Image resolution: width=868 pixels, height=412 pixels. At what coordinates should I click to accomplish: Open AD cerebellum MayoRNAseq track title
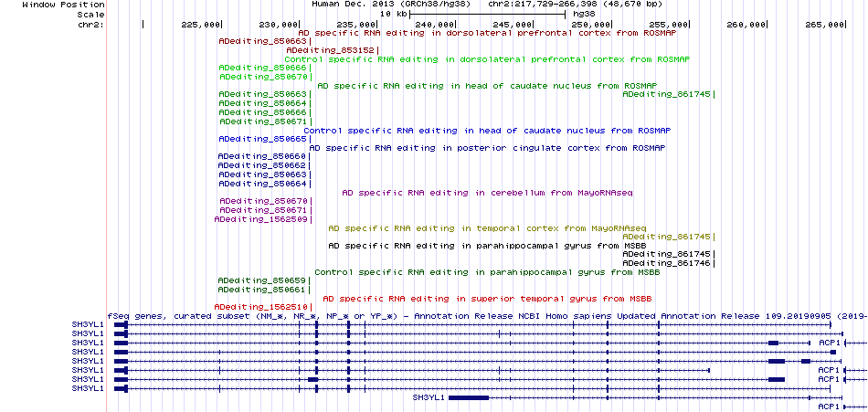point(487,193)
